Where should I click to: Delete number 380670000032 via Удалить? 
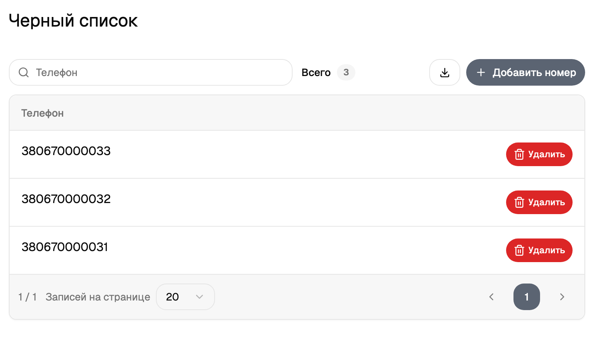tap(539, 202)
